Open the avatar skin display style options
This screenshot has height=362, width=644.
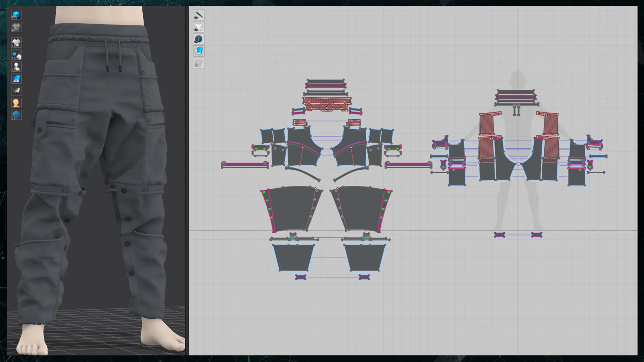tap(16, 103)
